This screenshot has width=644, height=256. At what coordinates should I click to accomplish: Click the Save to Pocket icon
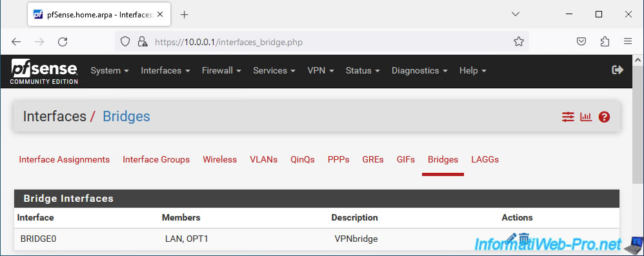(581, 41)
